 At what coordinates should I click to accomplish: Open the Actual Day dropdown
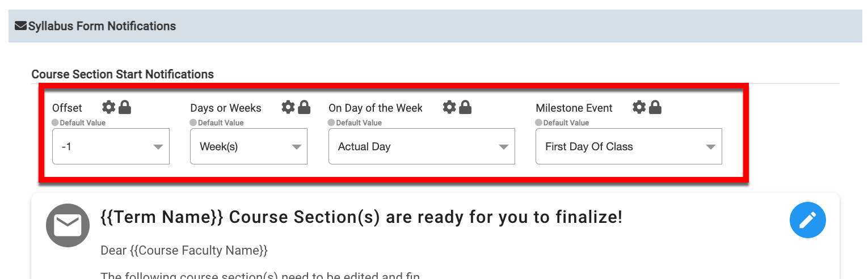click(422, 146)
